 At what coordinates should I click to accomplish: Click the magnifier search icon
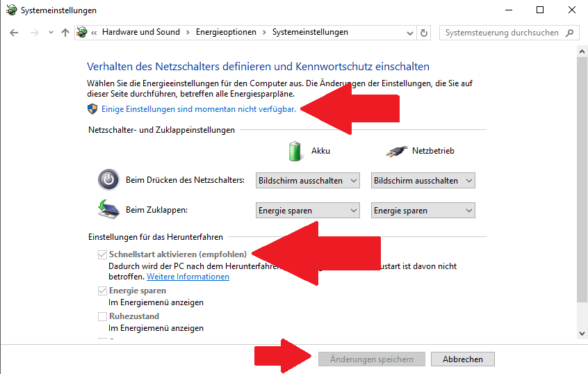pyautogui.click(x=570, y=33)
